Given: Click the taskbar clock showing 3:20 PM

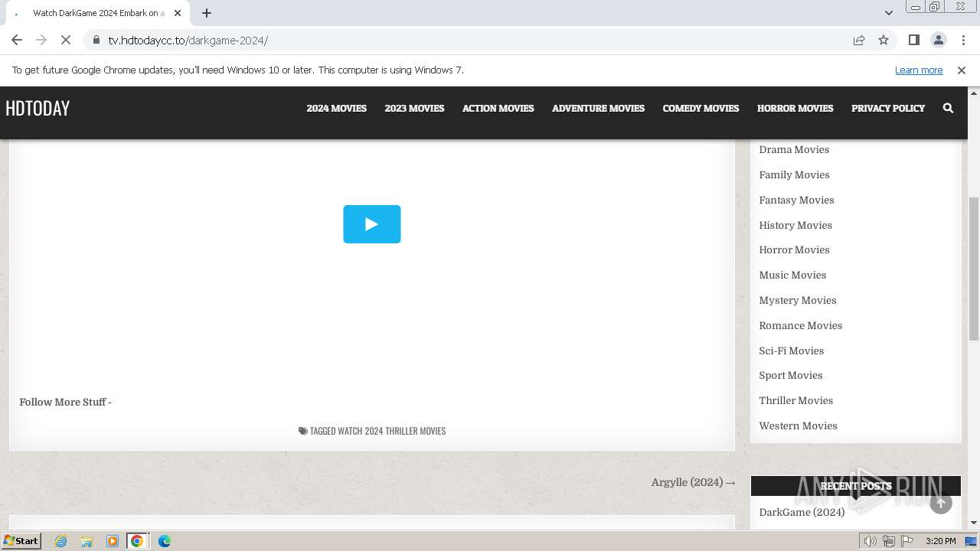Looking at the screenshot, I should pos(940,541).
